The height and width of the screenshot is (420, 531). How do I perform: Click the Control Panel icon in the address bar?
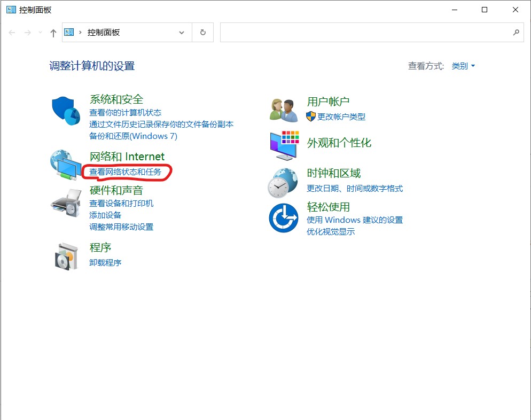(x=68, y=32)
